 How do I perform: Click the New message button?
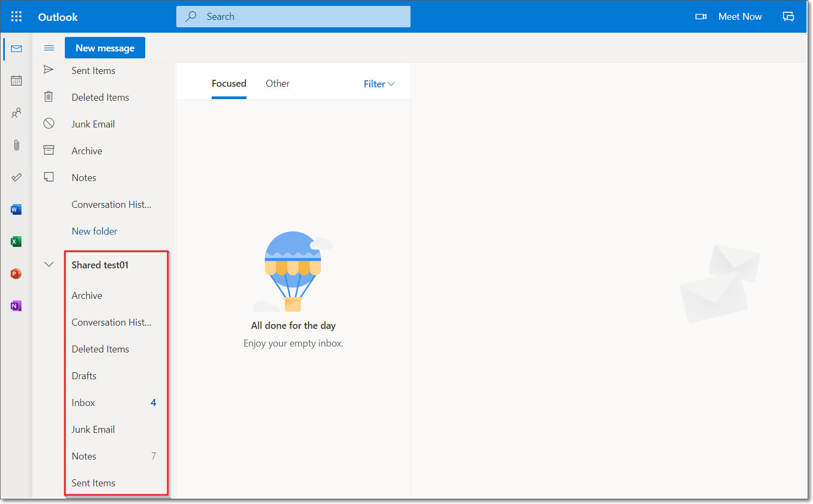point(105,48)
